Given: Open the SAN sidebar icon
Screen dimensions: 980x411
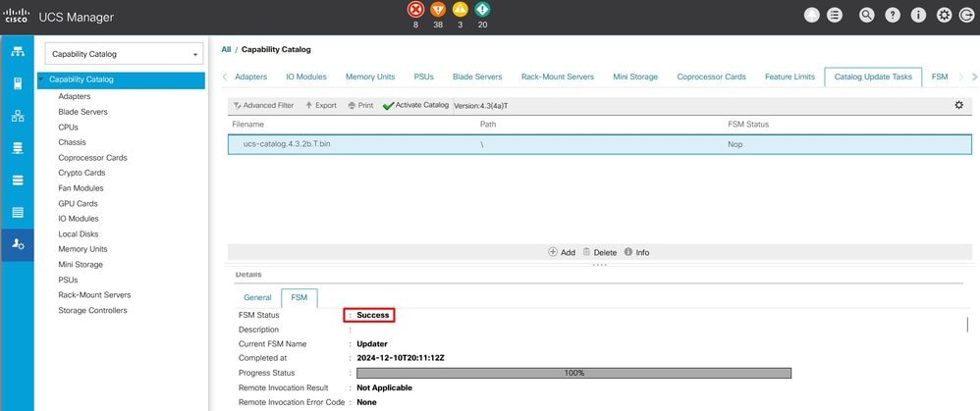Looking at the screenshot, I should (x=18, y=148).
